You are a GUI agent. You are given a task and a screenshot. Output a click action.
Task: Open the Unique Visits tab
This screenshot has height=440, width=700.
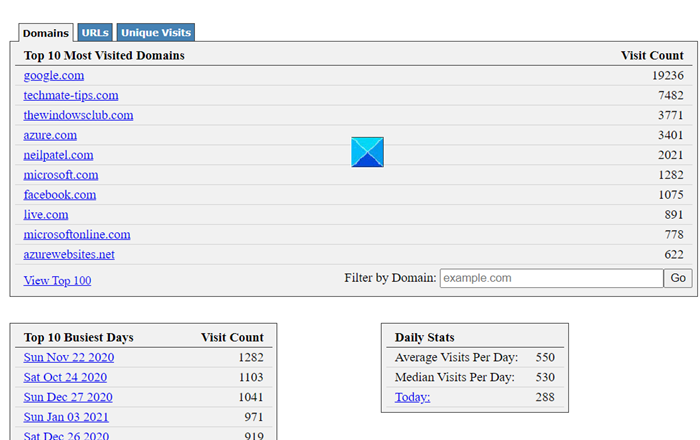click(156, 32)
